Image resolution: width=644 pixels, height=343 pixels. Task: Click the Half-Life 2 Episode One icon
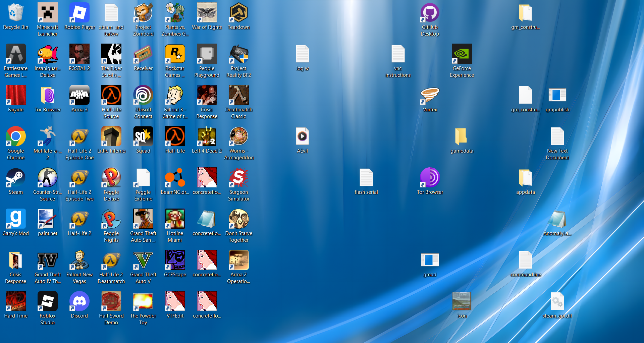(79, 136)
